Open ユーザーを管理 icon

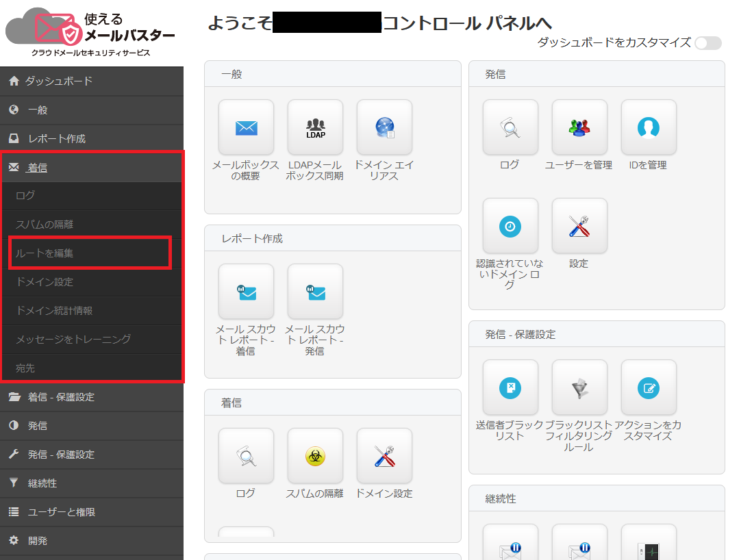[x=579, y=127]
